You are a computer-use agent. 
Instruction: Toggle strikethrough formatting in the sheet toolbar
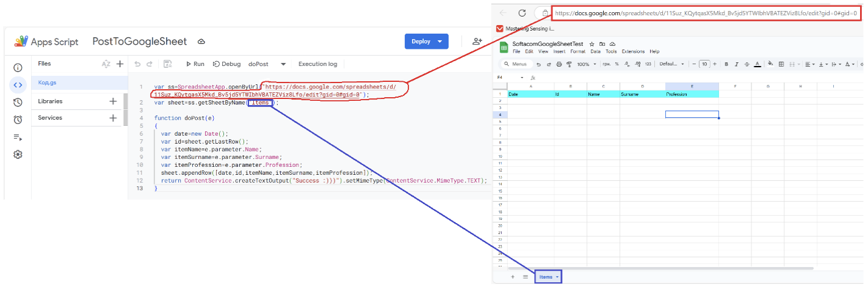[x=747, y=64]
